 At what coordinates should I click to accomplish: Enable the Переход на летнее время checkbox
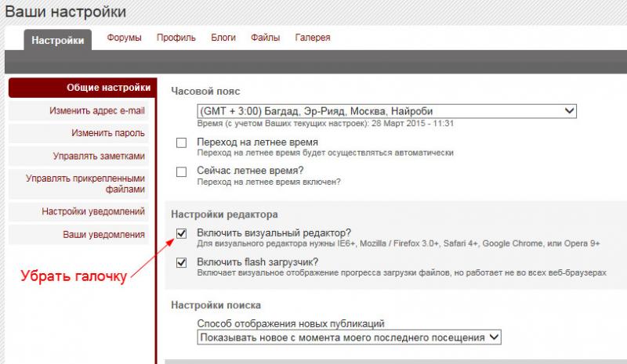tap(182, 142)
